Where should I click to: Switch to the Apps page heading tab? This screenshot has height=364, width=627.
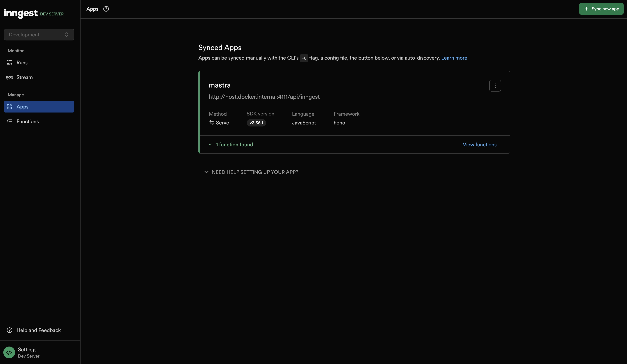[92, 9]
